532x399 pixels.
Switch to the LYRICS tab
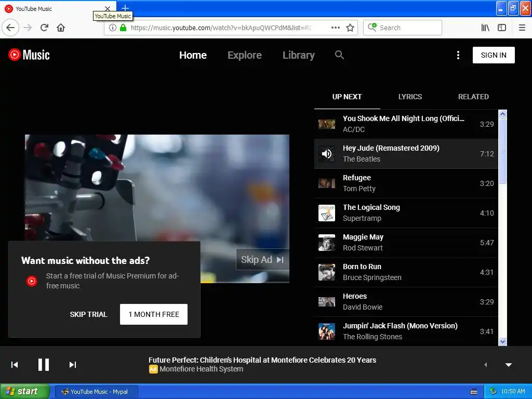(410, 97)
